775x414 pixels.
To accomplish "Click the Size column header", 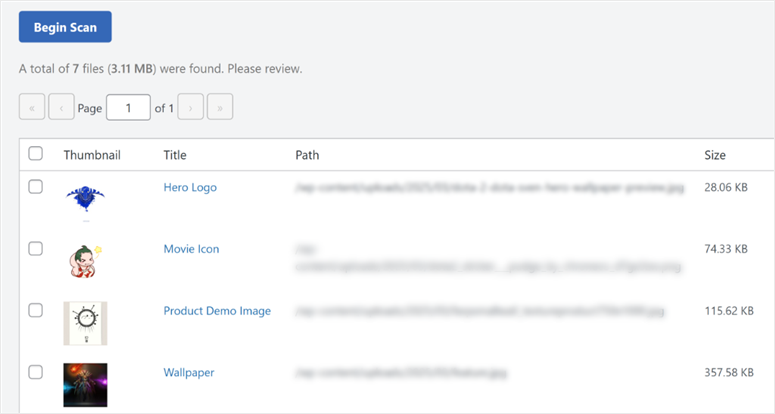I will (714, 155).
